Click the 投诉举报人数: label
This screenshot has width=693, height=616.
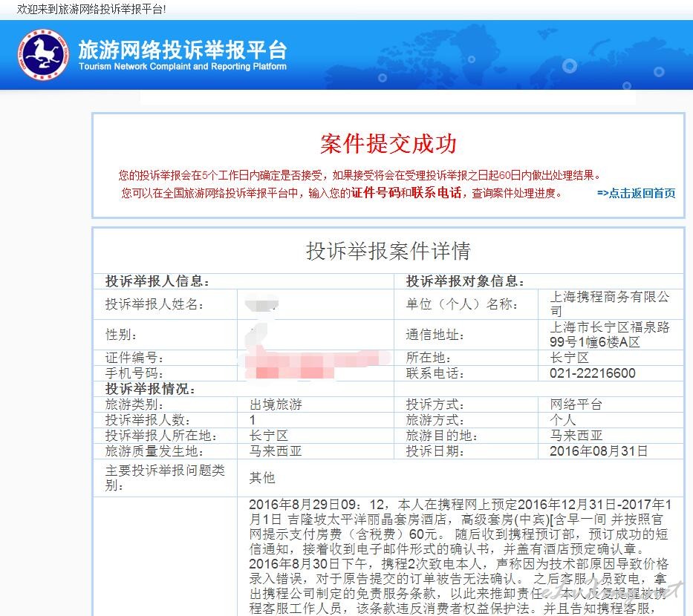[148, 420]
